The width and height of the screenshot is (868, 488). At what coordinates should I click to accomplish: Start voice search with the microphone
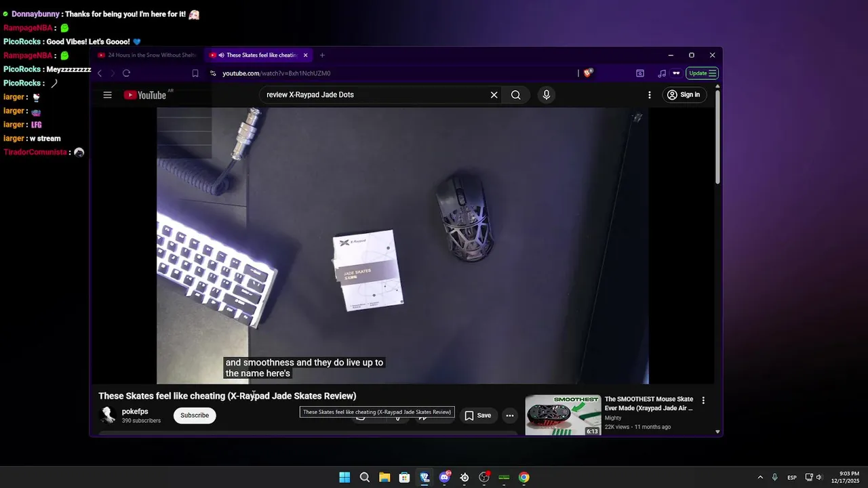(x=547, y=95)
